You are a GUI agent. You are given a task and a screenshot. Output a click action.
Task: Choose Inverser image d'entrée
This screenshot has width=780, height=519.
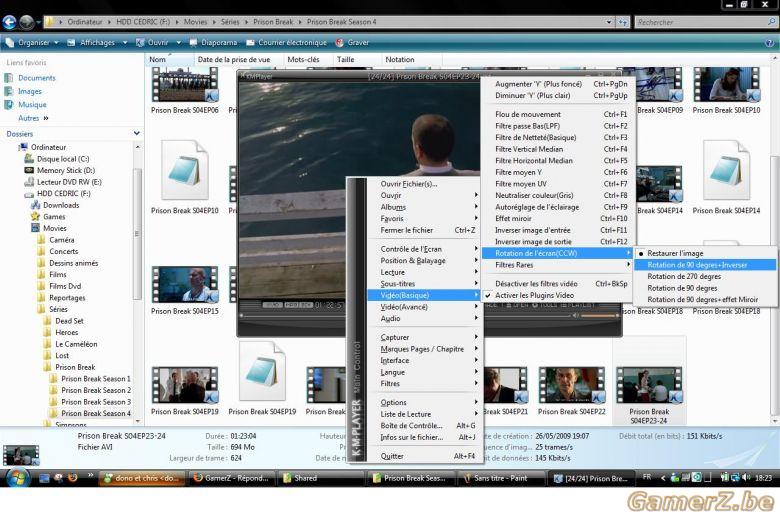[x=558, y=230]
